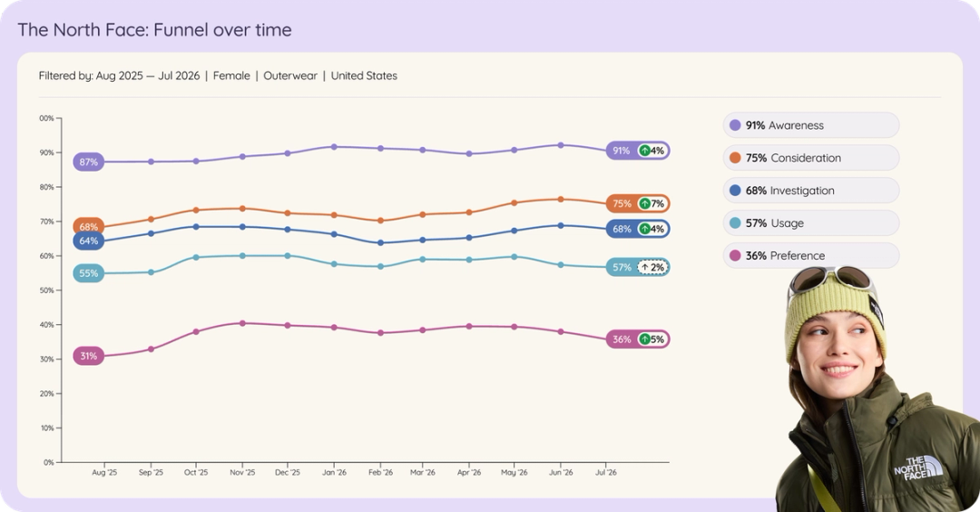Toggle the Consideration legend pill
This screenshot has width=980, height=512.
coord(810,158)
